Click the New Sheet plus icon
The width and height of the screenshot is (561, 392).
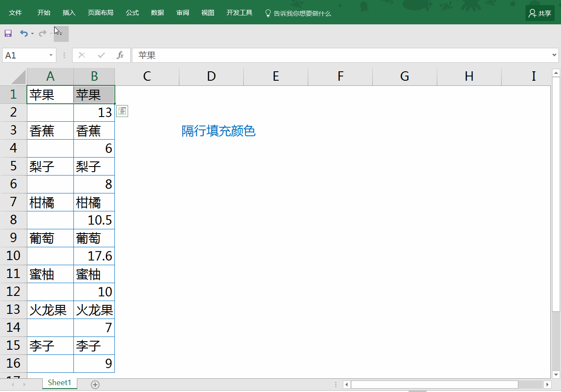95,385
